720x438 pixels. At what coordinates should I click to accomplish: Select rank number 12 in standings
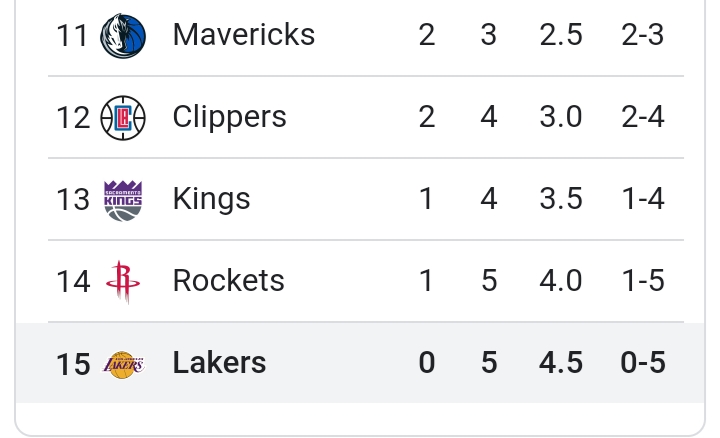pyautogui.click(x=73, y=118)
